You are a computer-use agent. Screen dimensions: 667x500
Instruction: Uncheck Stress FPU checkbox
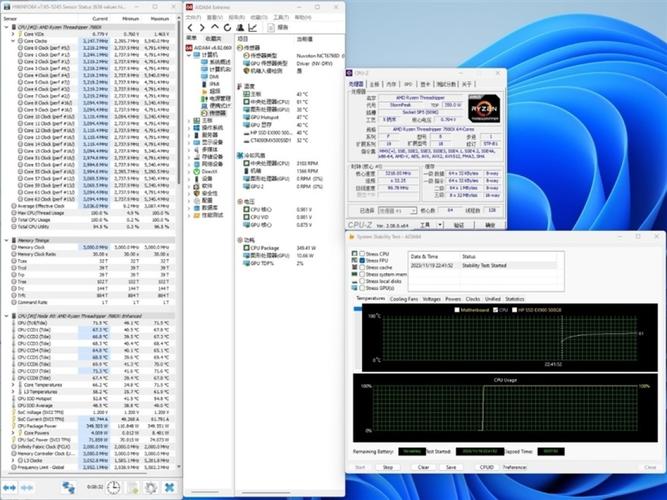pos(362,260)
